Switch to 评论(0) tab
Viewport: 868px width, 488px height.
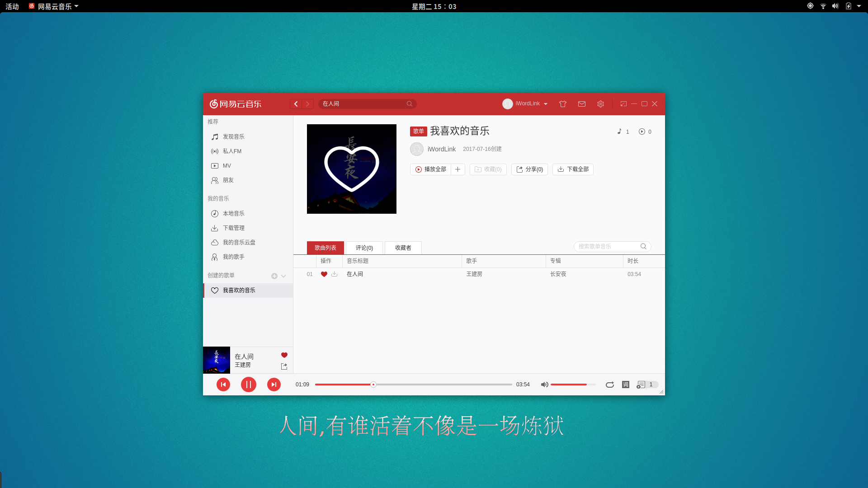[364, 248]
